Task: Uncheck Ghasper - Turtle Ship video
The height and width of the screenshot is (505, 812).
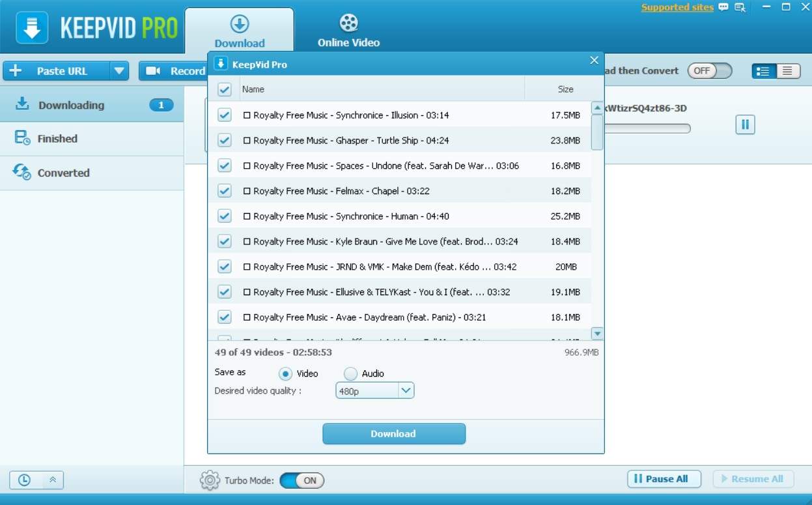Action: (224, 140)
